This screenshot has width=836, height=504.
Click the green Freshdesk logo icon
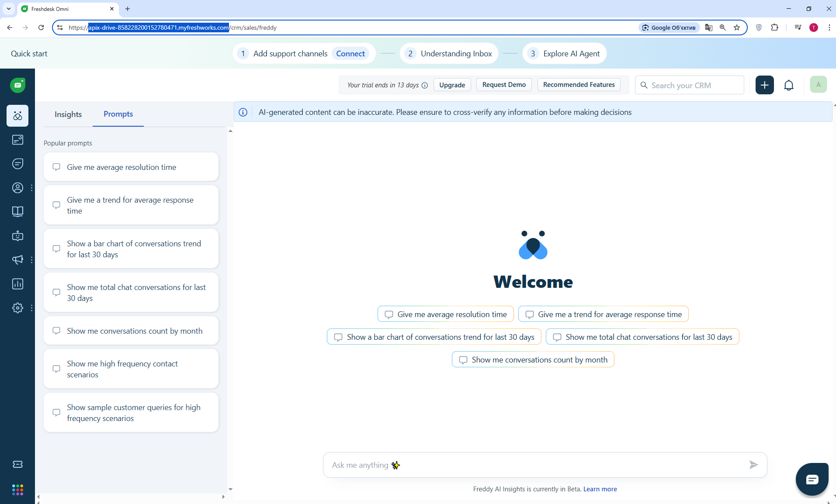(x=17, y=85)
